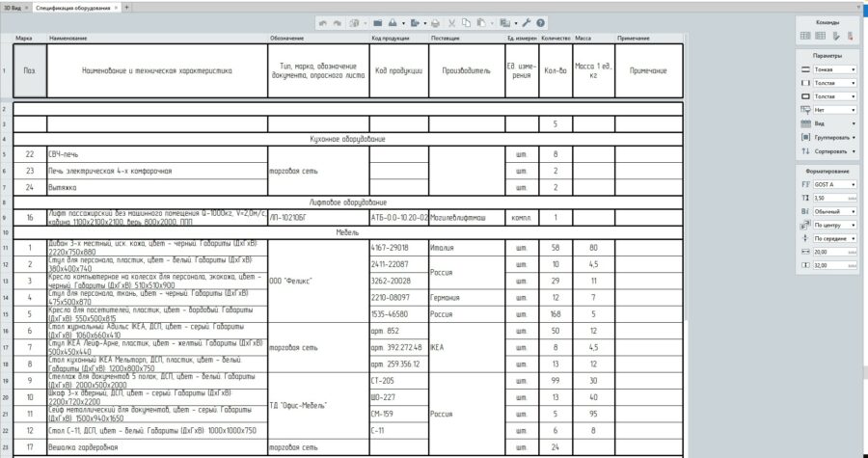The height and width of the screenshot is (458, 868).
Task: Click the Примечание column header
Action: pyautogui.click(x=649, y=39)
